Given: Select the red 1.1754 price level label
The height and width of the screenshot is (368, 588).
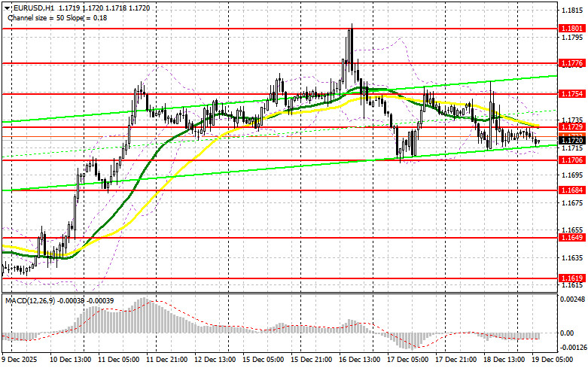Looking at the screenshot, I should pyautogui.click(x=571, y=93).
